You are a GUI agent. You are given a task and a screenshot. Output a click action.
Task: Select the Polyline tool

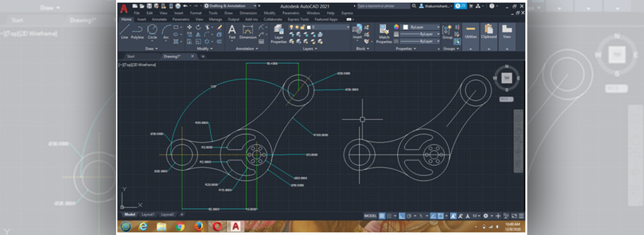(x=137, y=32)
